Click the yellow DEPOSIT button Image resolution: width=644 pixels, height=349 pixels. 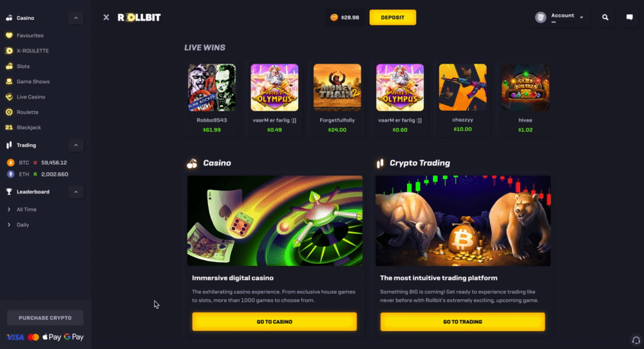(x=393, y=17)
